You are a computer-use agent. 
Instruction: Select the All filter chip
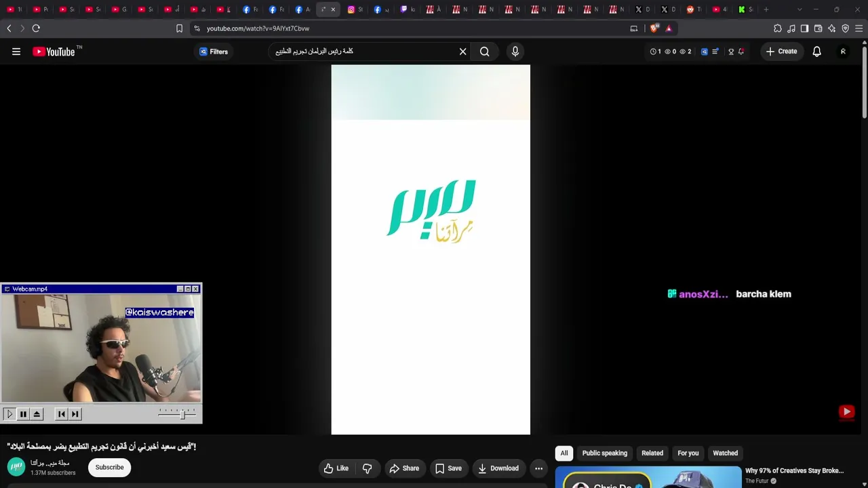coord(564,453)
